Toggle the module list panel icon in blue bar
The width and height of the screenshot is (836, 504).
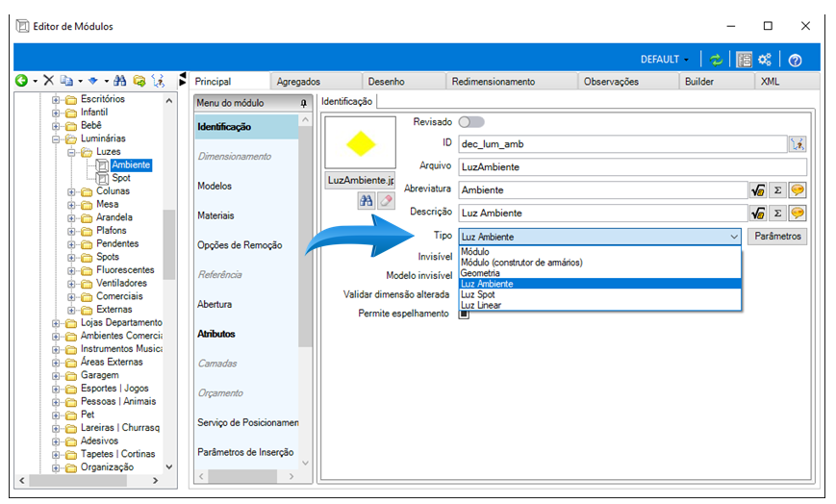pyautogui.click(x=744, y=60)
